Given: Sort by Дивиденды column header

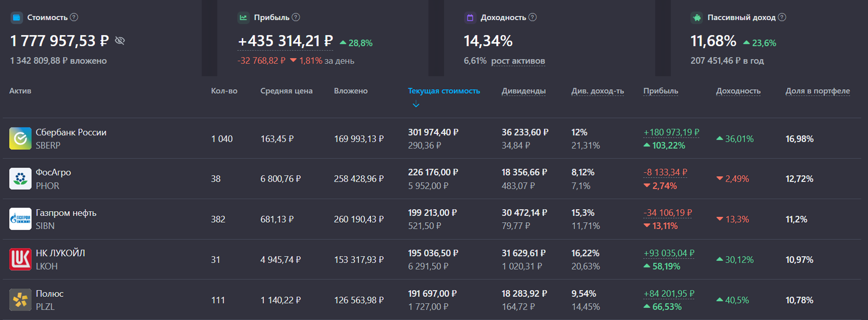Looking at the screenshot, I should (x=524, y=91).
